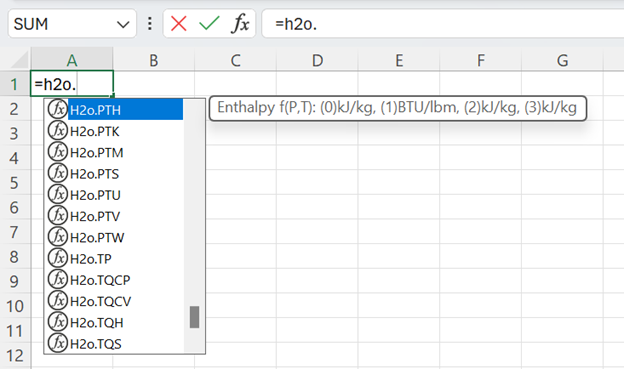Select row 10 header
Image resolution: width=624 pixels, height=369 pixels.
(x=15, y=306)
